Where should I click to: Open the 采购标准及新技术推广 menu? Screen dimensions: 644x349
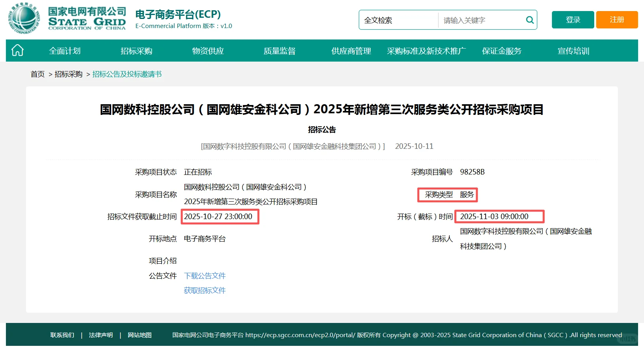(x=426, y=51)
